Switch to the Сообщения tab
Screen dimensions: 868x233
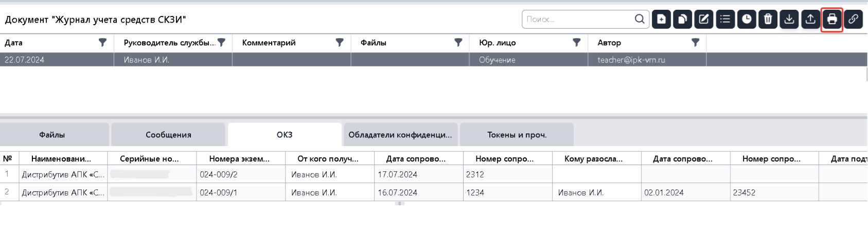click(x=168, y=135)
